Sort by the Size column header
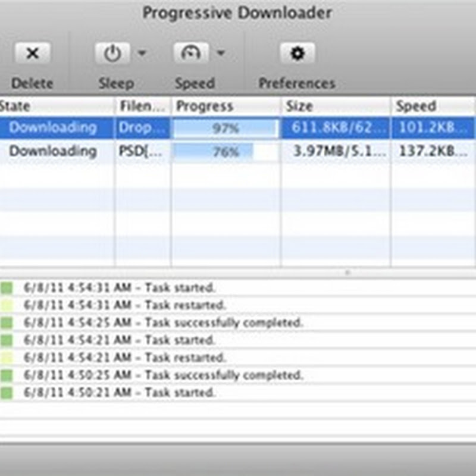 click(x=336, y=107)
